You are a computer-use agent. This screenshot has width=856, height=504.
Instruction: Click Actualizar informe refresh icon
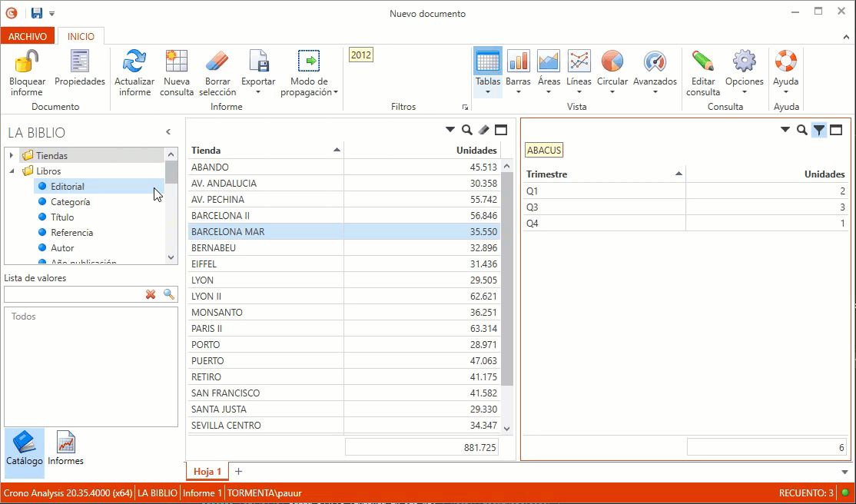134,61
